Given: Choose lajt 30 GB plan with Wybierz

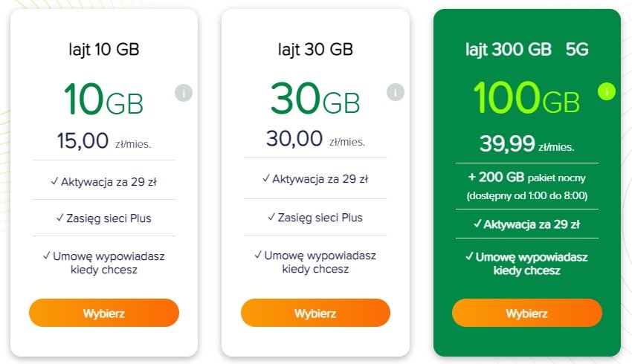Looking at the screenshot, I should (x=315, y=313).
